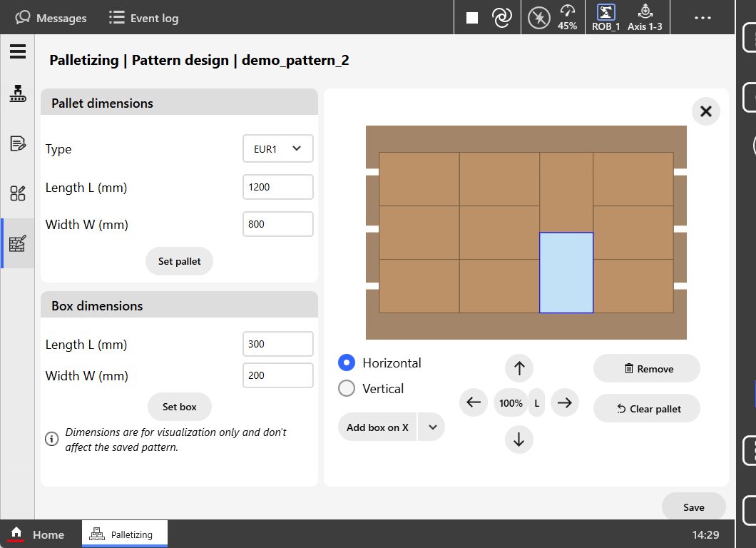Click the motors off status icon
The width and height of the screenshot is (756, 548).
pyautogui.click(x=538, y=19)
